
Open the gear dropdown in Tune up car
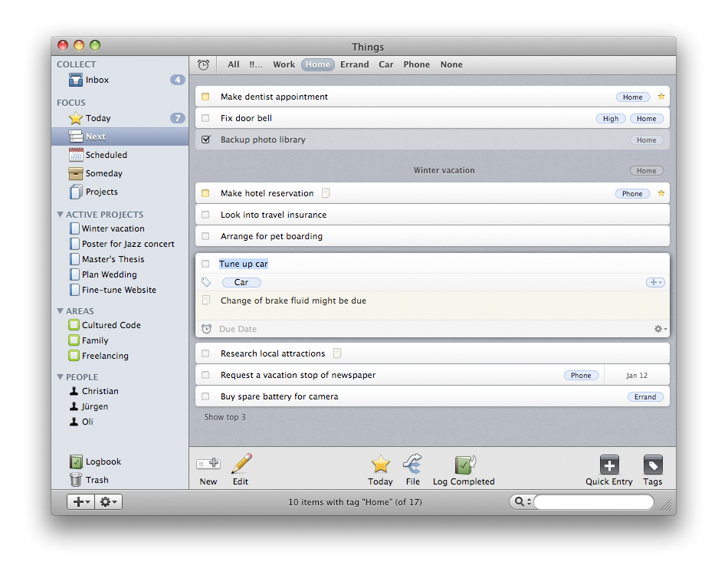click(661, 329)
